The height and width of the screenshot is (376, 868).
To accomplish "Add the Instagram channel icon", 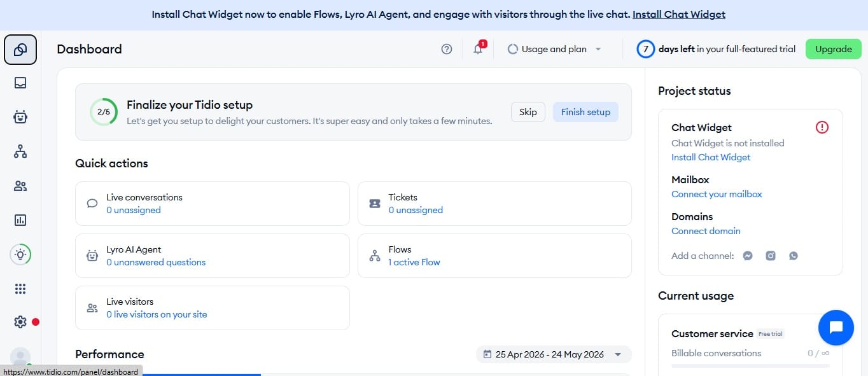I will click(x=771, y=256).
